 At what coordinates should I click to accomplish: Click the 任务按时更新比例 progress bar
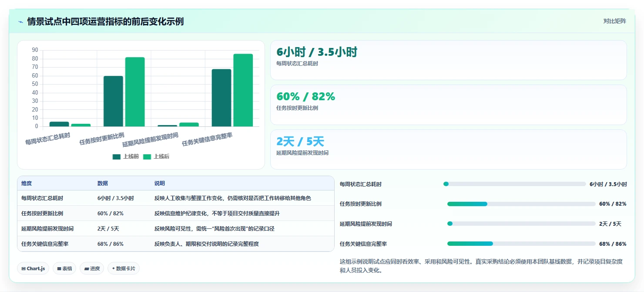521,204
